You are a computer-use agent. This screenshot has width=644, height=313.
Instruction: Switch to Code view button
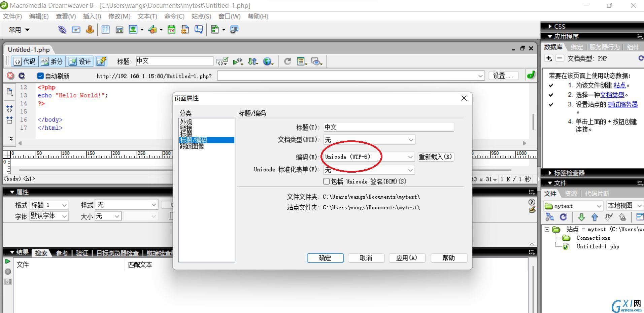[25, 61]
